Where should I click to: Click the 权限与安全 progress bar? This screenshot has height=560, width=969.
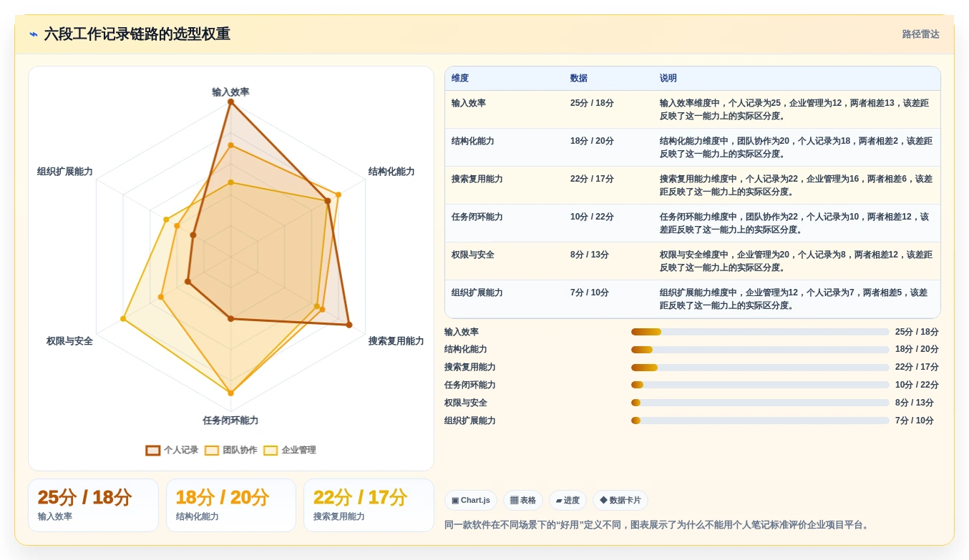tap(760, 403)
